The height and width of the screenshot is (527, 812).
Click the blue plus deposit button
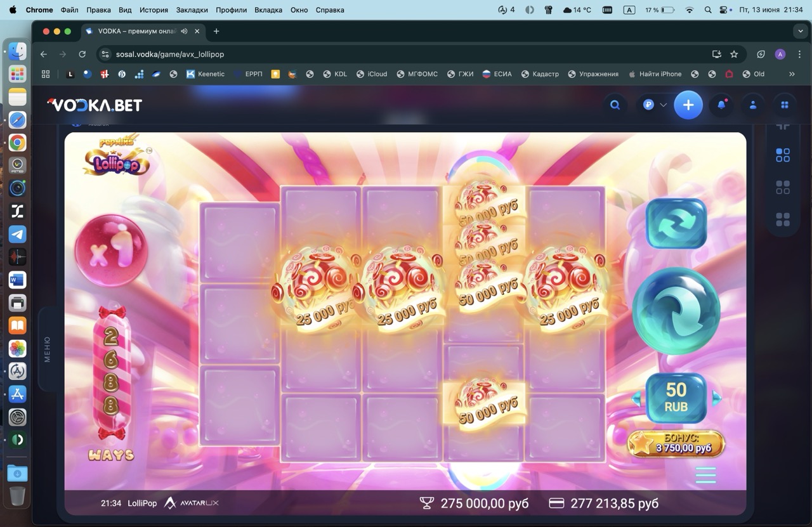[x=688, y=105]
